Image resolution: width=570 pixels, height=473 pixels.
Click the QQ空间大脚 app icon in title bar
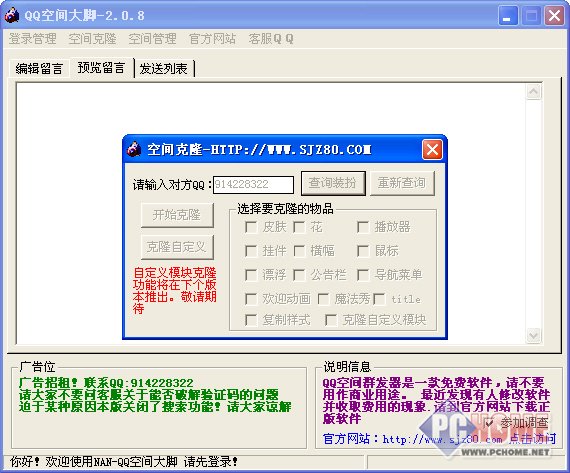[x=11, y=15]
